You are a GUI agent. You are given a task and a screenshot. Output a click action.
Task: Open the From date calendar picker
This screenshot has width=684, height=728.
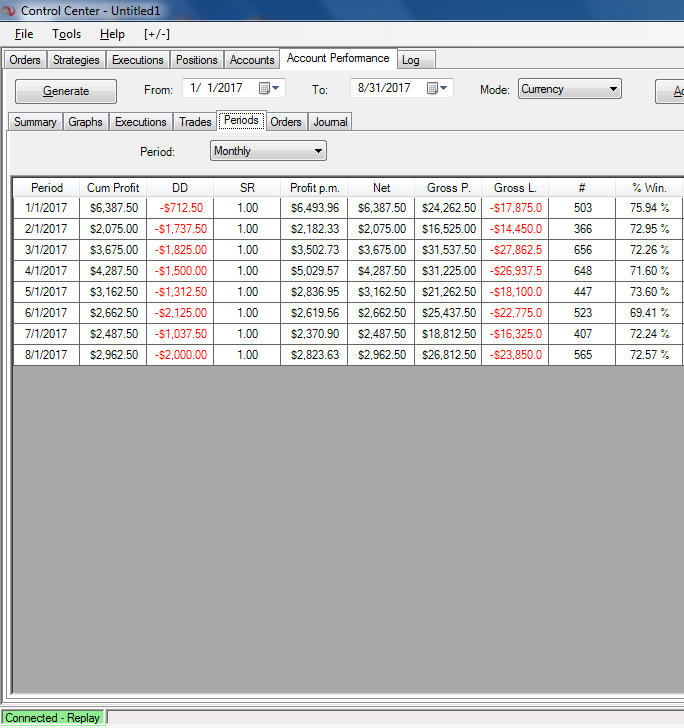(269, 88)
